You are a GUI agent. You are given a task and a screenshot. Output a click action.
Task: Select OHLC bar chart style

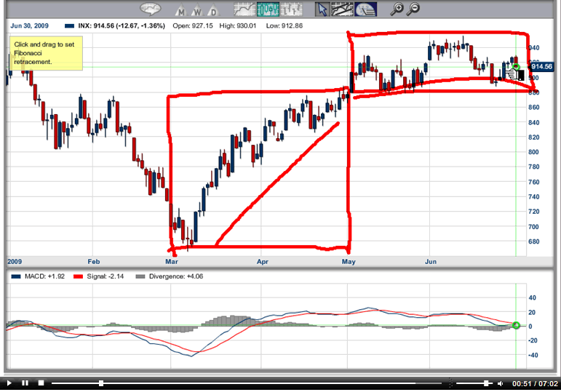tap(290, 9)
